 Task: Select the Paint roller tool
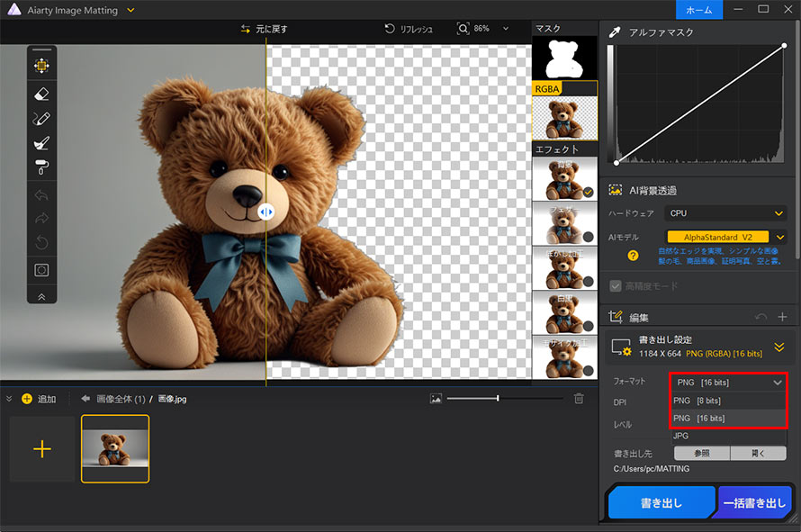coord(41,169)
